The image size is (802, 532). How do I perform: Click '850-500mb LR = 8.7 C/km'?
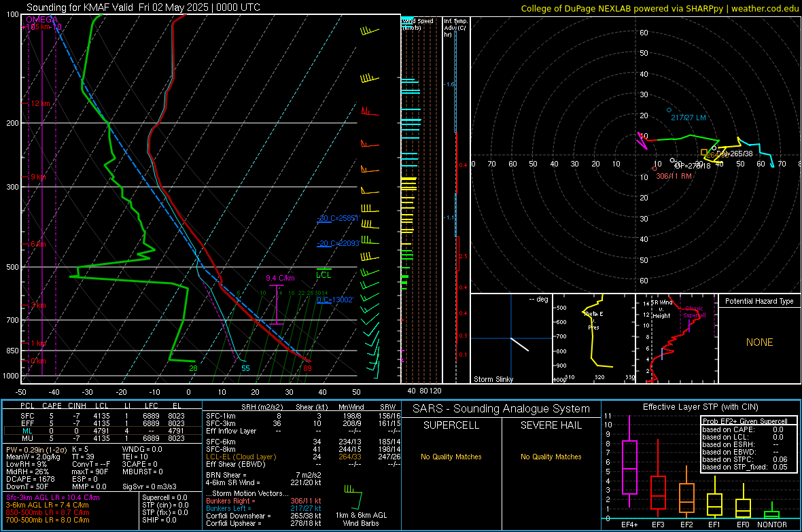click(48, 512)
